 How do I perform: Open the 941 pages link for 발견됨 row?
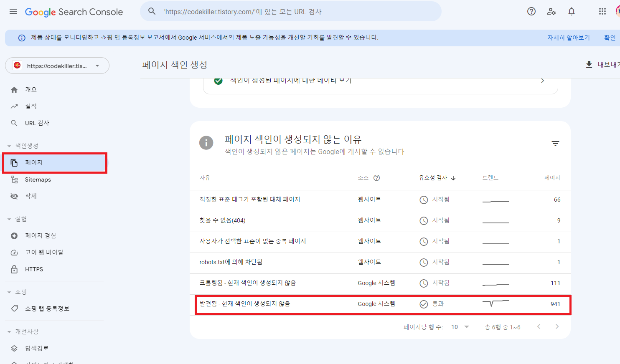(x=555, y=304)
